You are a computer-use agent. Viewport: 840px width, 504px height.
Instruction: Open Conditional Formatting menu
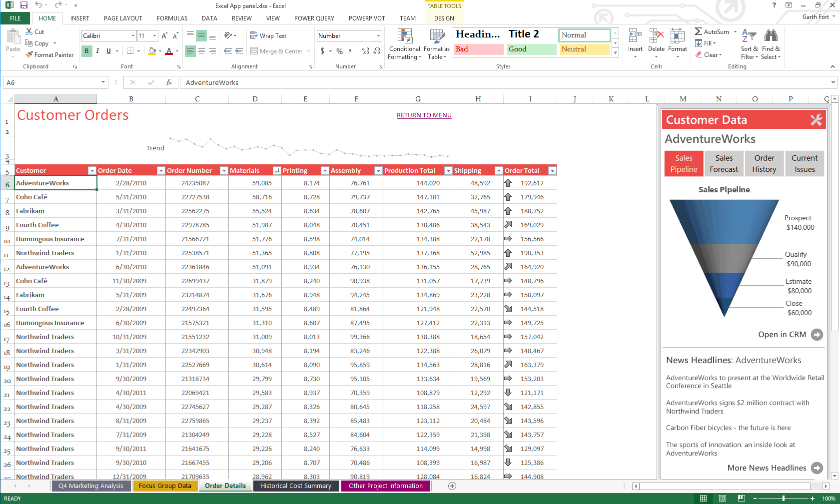point(405,44)
